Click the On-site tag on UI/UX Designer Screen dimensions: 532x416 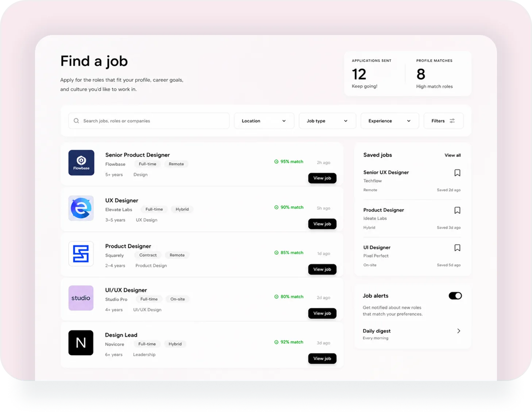click(178, 299)
